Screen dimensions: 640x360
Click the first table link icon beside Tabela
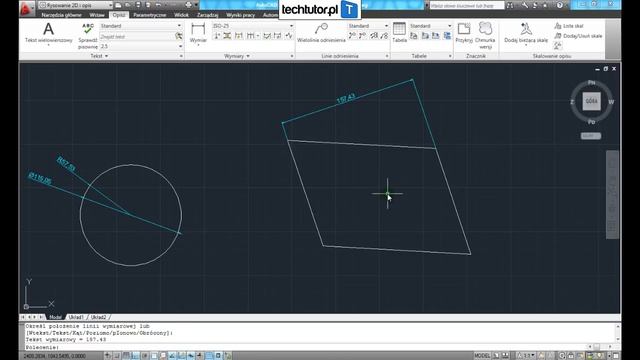(414, 36)
